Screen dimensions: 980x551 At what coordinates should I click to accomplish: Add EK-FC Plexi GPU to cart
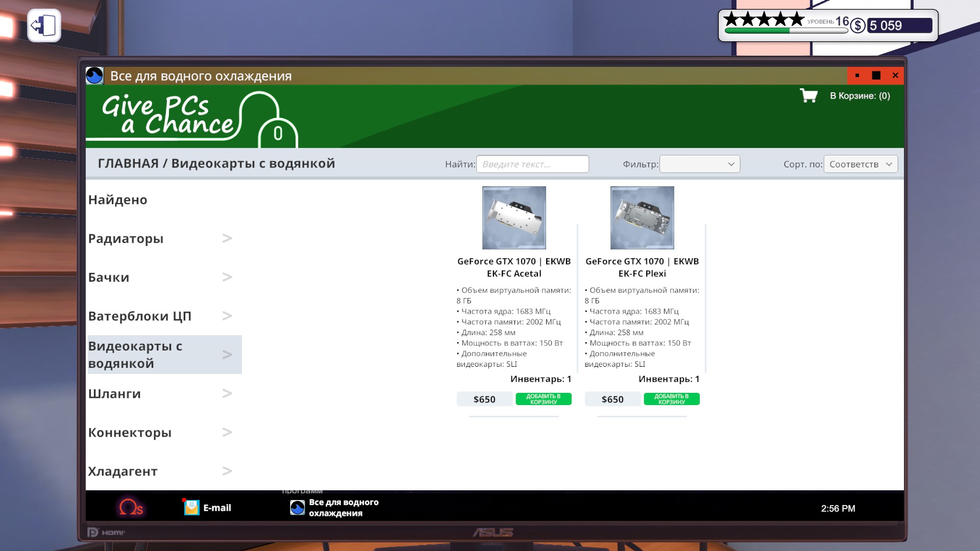(x=671, y=399)
